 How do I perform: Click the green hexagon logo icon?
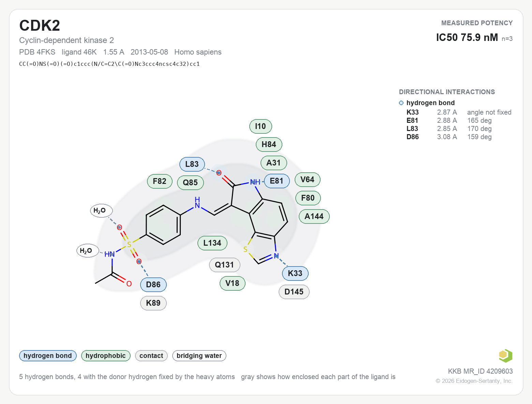[505, 356]
